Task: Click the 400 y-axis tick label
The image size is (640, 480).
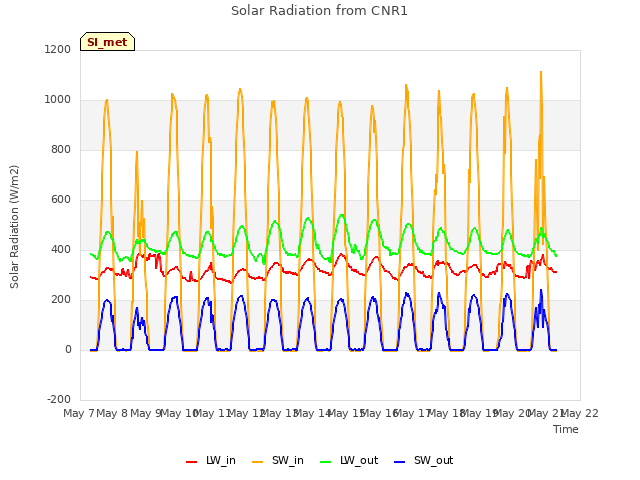Action: tap(61, 249)
